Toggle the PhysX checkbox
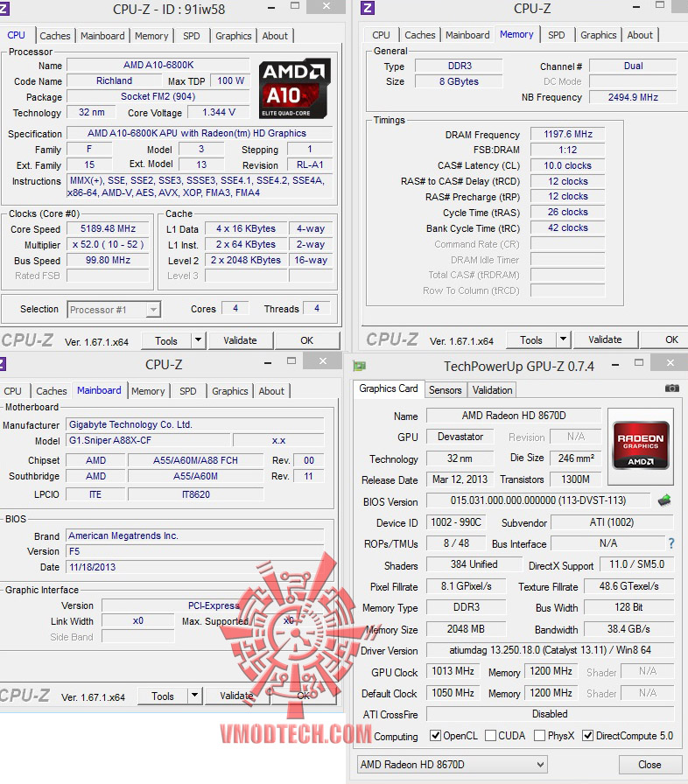688x784 pixels. 539,736
